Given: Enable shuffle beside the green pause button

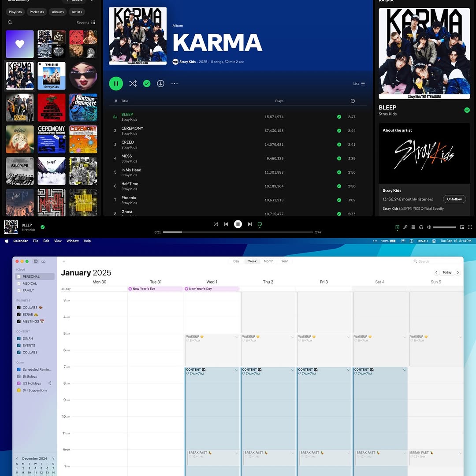Looking at the screenshot, I should click(x=133, y=83).
